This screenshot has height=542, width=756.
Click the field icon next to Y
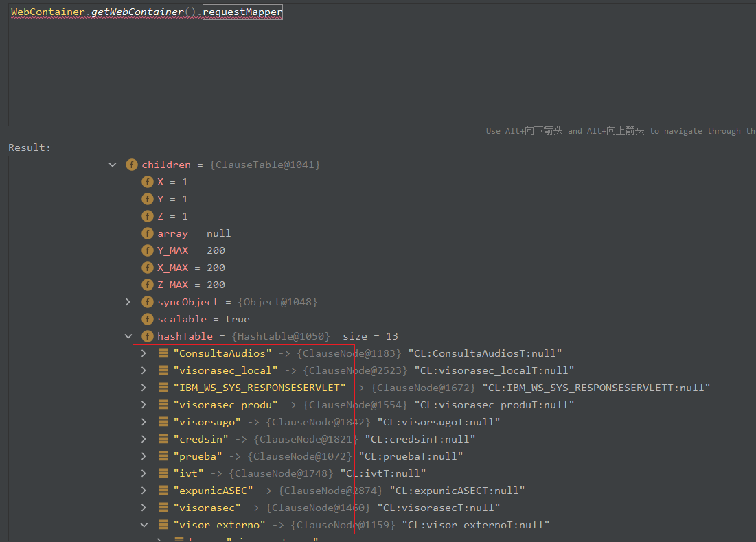pos(148,199)
